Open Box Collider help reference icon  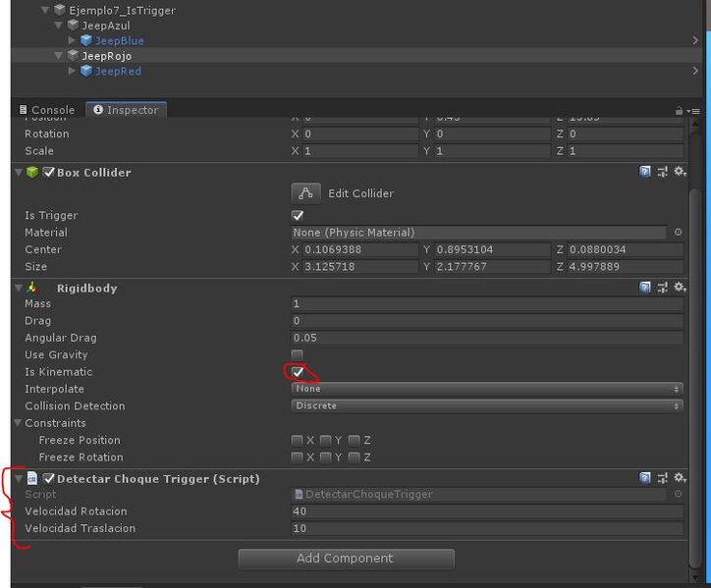coord(644,172)
